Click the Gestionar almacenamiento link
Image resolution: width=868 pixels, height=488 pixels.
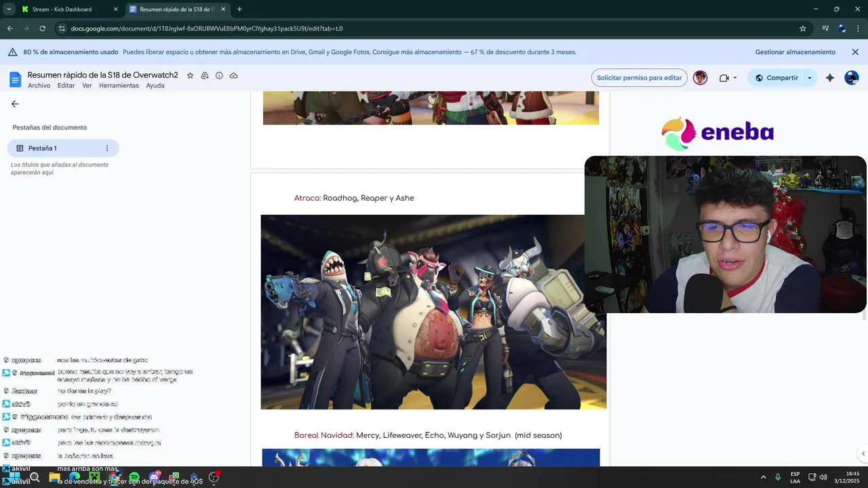pyautogui.click(x=795, y=52)
